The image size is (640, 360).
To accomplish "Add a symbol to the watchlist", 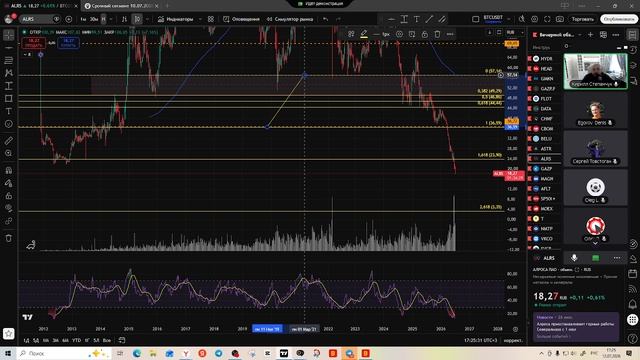I will 591,35.
